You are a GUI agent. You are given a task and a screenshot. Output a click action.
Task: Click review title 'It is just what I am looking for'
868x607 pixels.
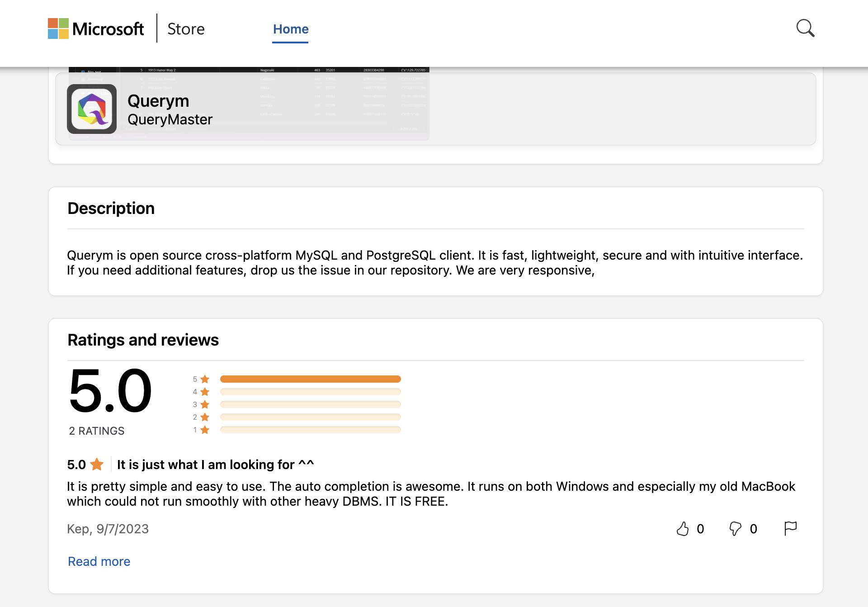[215, 465]
